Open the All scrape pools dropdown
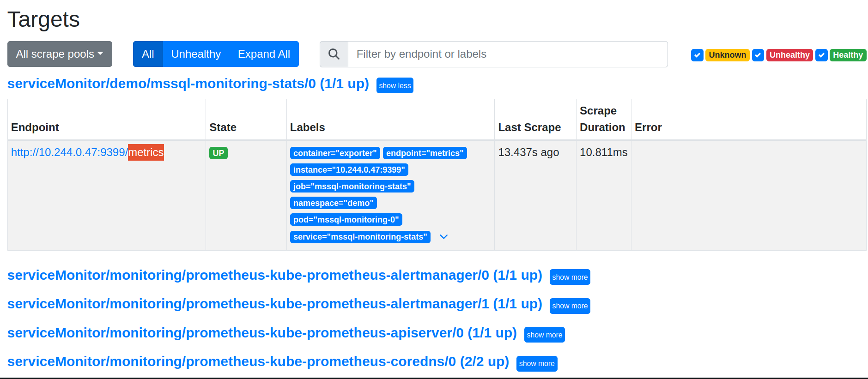Viewport: 868px width, 379px height. click(60, 54)
